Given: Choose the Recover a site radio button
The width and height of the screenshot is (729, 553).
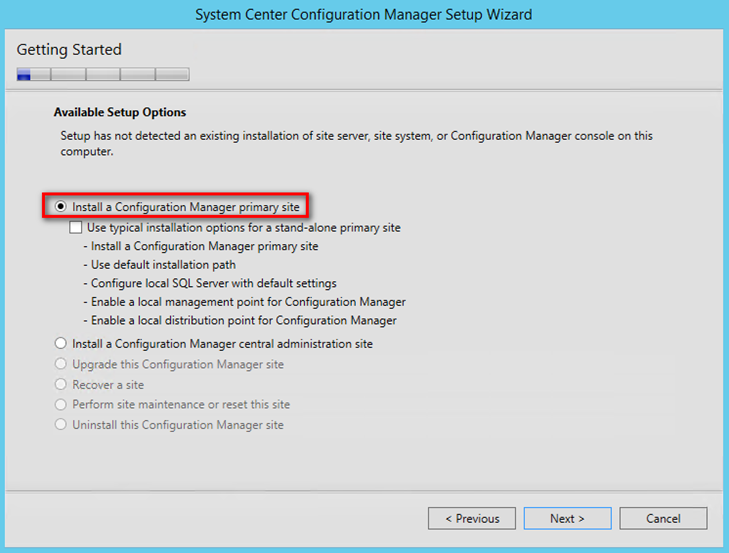Looking at the screenshot, I should coord(60,384).
